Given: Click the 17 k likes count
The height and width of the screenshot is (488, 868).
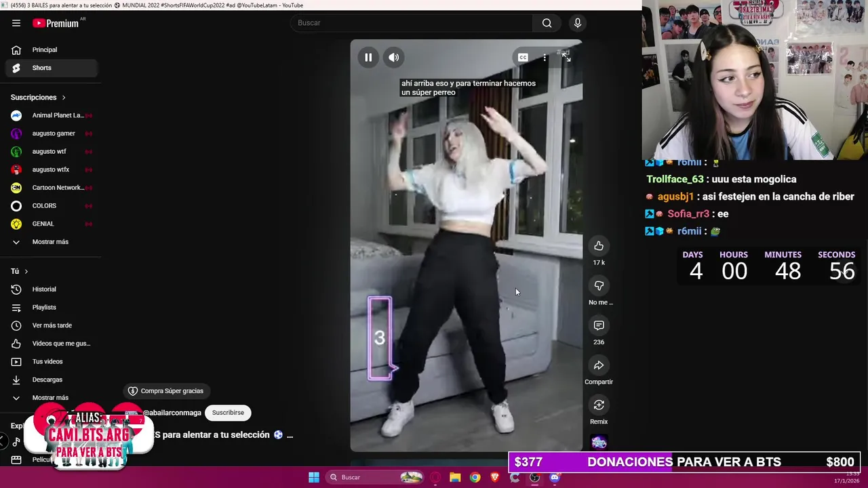Looking at the screenshot, I should [599, 263].
